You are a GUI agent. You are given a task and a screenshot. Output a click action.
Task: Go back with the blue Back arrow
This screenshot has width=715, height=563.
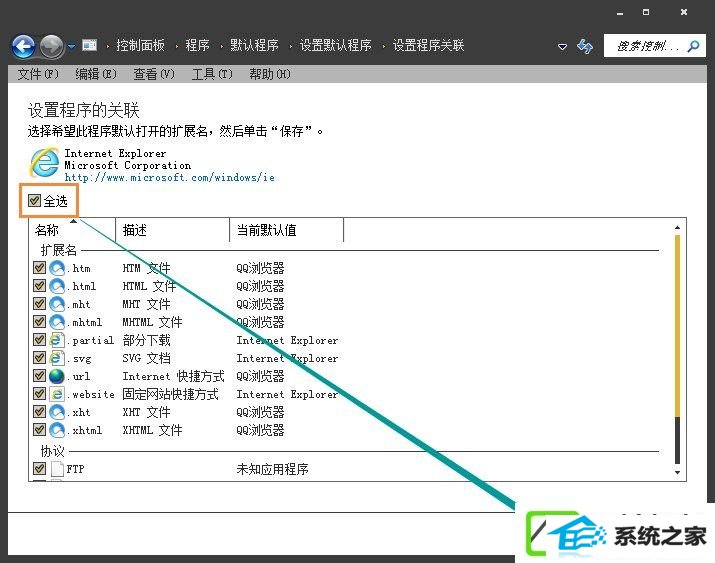point(24,46)
